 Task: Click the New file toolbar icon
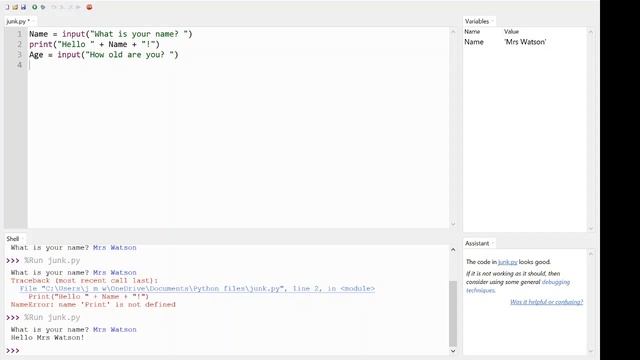(x=7, y=7)
